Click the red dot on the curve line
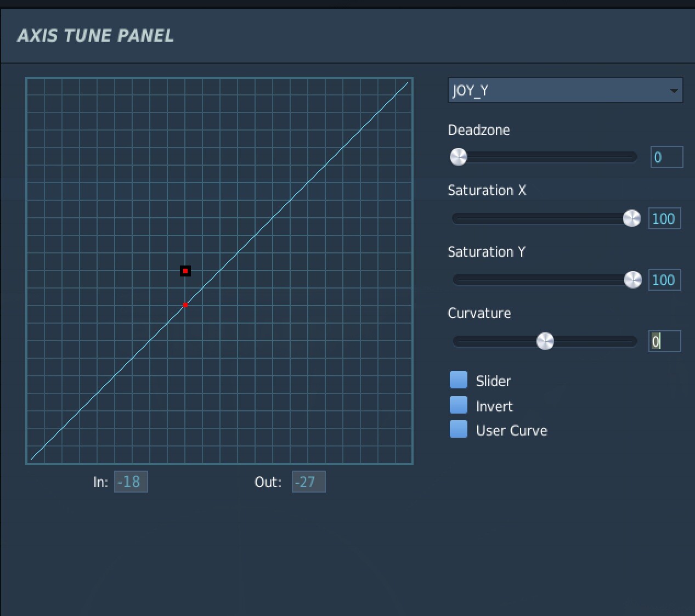695x616 pixels. point(185,305)
